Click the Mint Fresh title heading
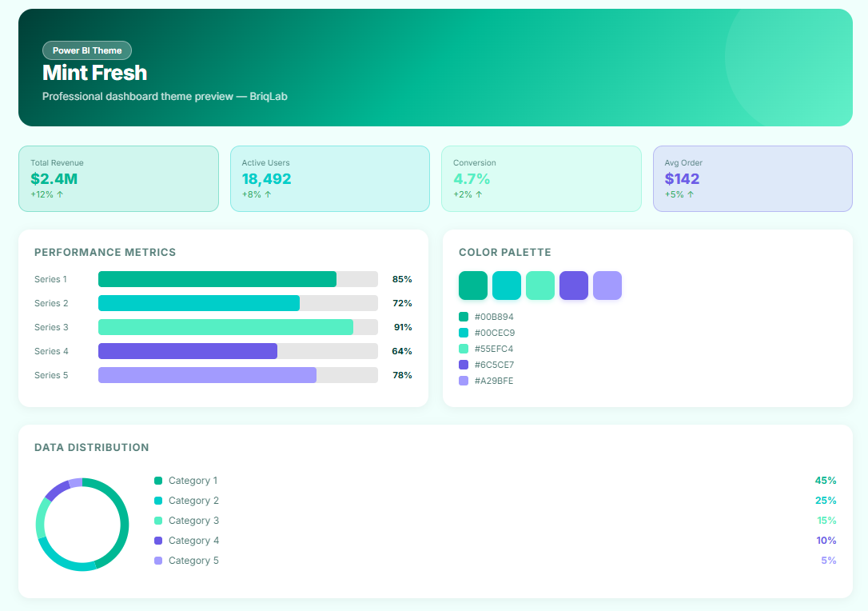 pyautogui.click(x=94, y=73)
